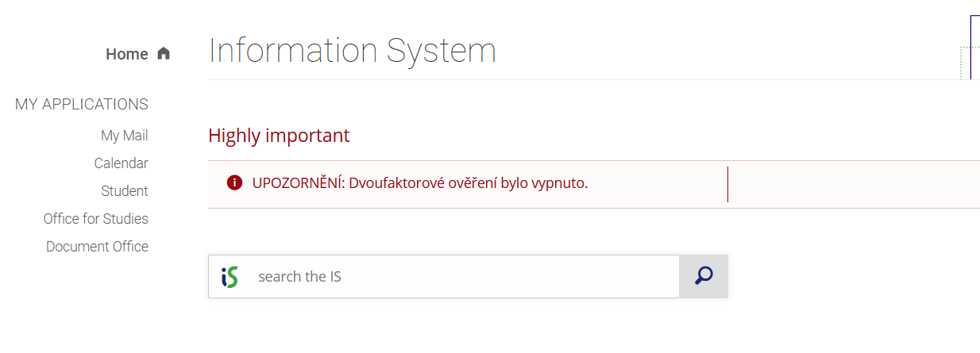Click the dotted green outlined box at top right

pos(965,63)
